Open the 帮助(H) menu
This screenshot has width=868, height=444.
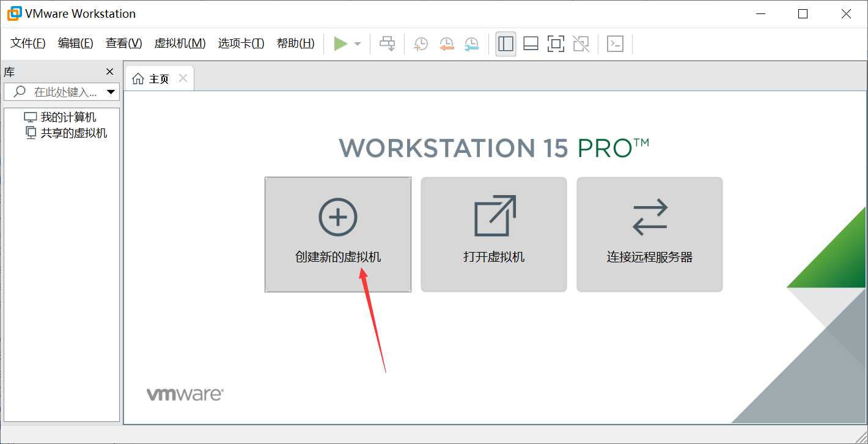pyautogui.click(x=295, y=43)
